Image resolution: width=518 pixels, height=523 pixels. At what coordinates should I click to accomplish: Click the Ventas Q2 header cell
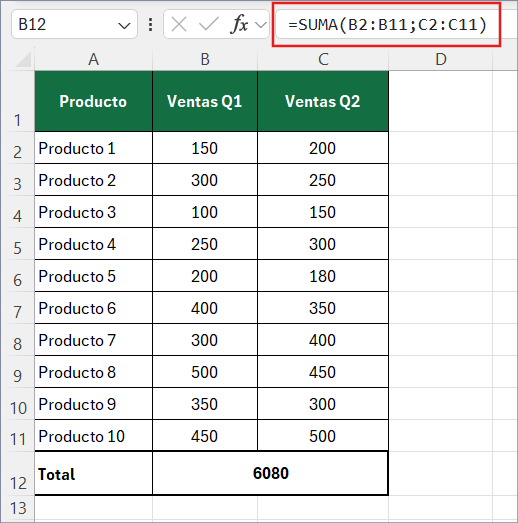tap(323, 101)
